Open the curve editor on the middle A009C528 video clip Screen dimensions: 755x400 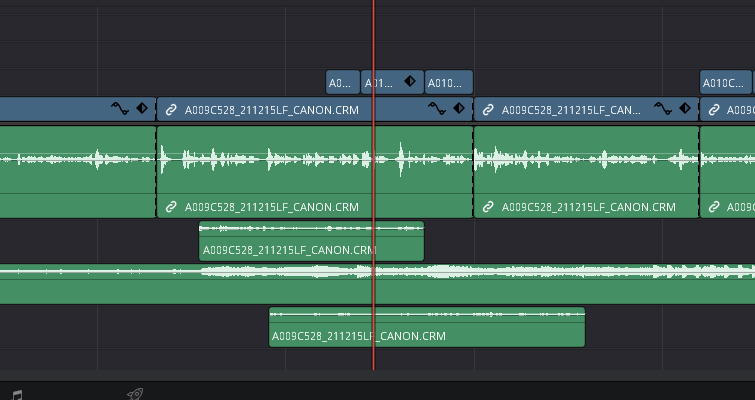pos(437,109)
